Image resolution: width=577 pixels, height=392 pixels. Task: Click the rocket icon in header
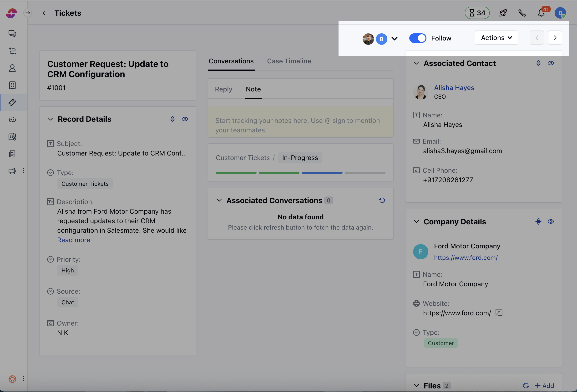point(503,13)
